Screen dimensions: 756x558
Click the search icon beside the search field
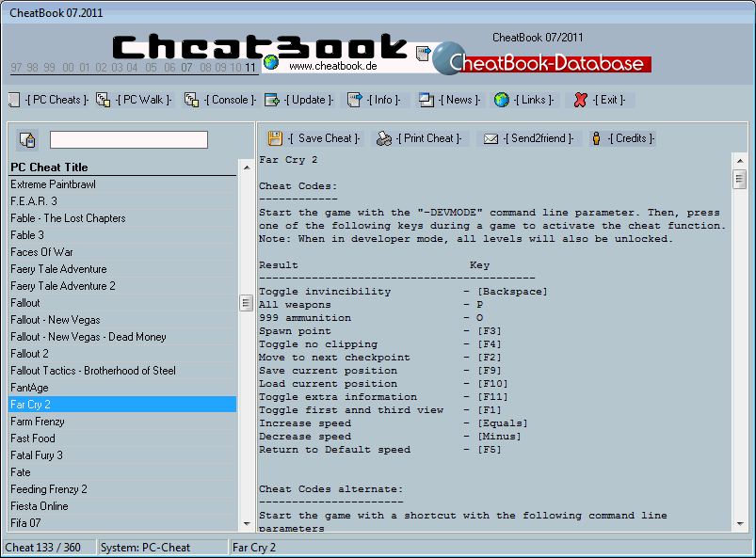point(27,140)
